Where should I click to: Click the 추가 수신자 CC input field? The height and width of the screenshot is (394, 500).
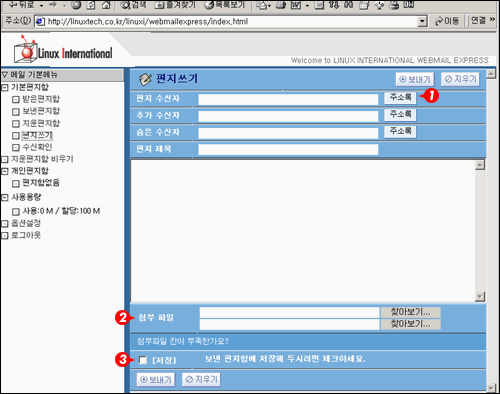click(288, 116)
